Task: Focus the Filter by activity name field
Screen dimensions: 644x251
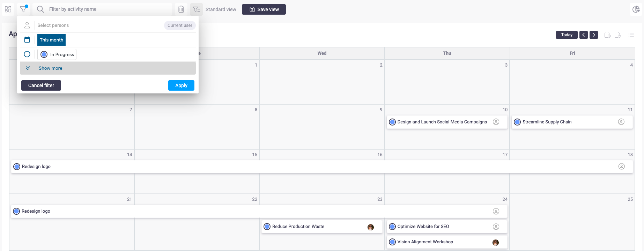Action: click(108, 9)
